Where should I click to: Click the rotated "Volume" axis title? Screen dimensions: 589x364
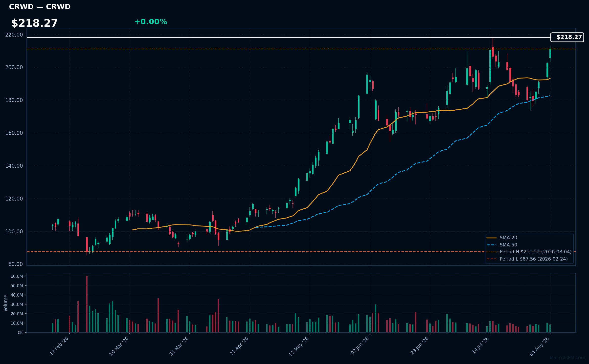point(5,303)
